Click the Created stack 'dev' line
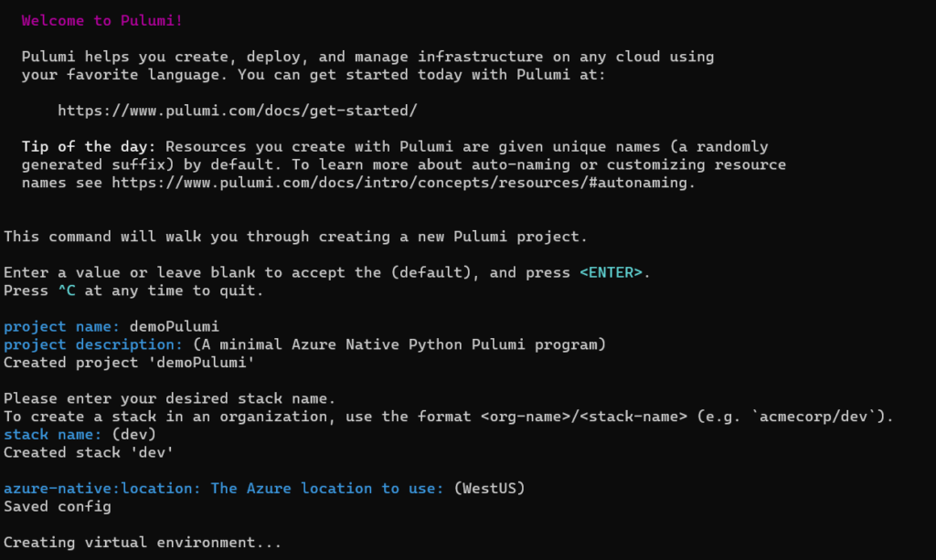This screenshot has height=560, width=936. click(x=89, y=452)
